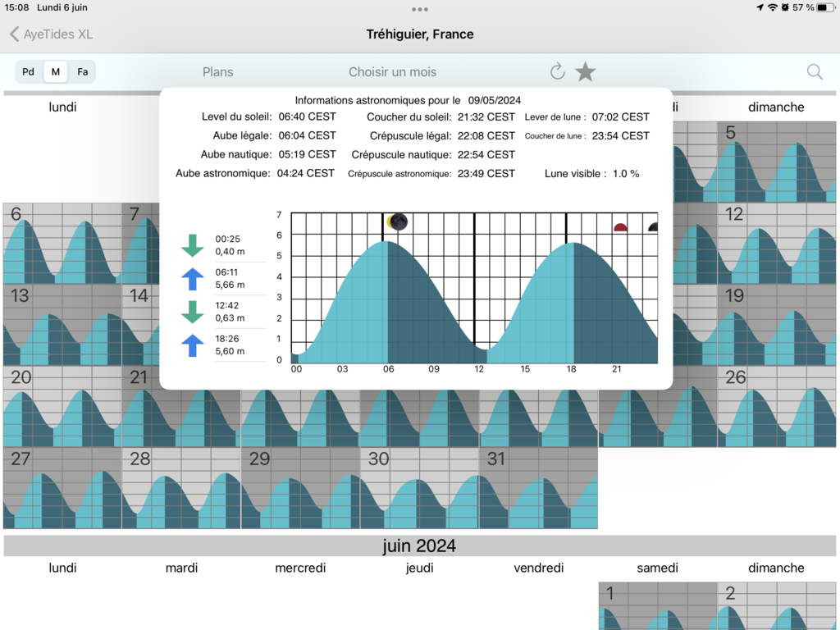Tap the first high tide peak on chart
The height and width of the screenshot is (630, 840).
tap(386, 243)
